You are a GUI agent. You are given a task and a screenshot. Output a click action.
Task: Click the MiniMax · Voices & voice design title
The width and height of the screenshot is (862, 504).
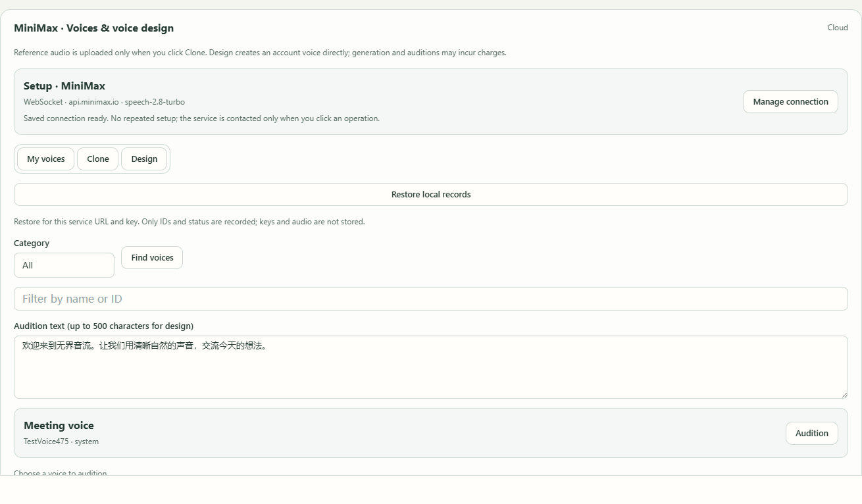tap(94, 28)
